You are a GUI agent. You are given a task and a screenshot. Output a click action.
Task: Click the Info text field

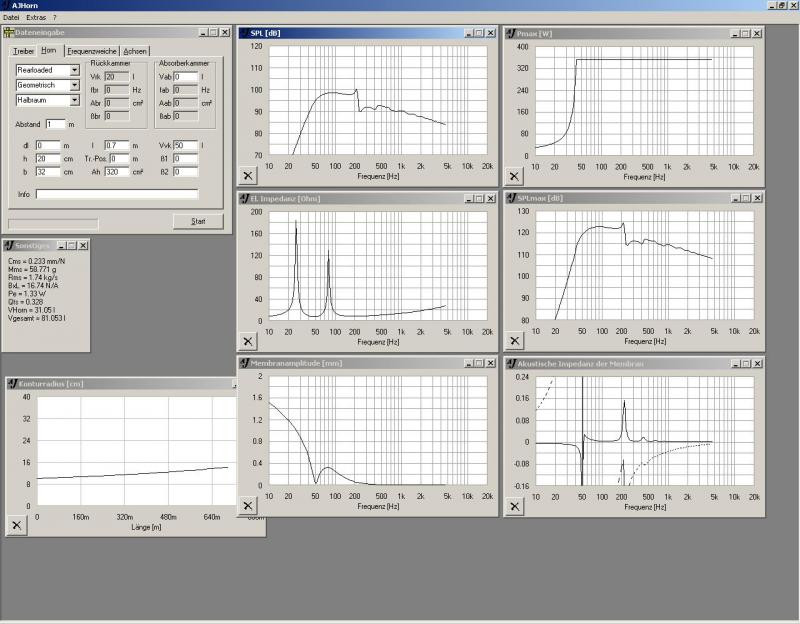116,194
